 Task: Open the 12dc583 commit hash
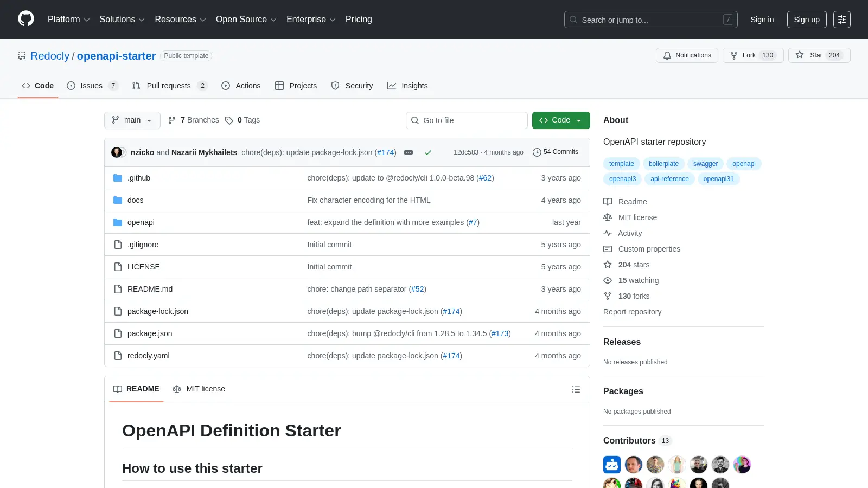[466, 152]
